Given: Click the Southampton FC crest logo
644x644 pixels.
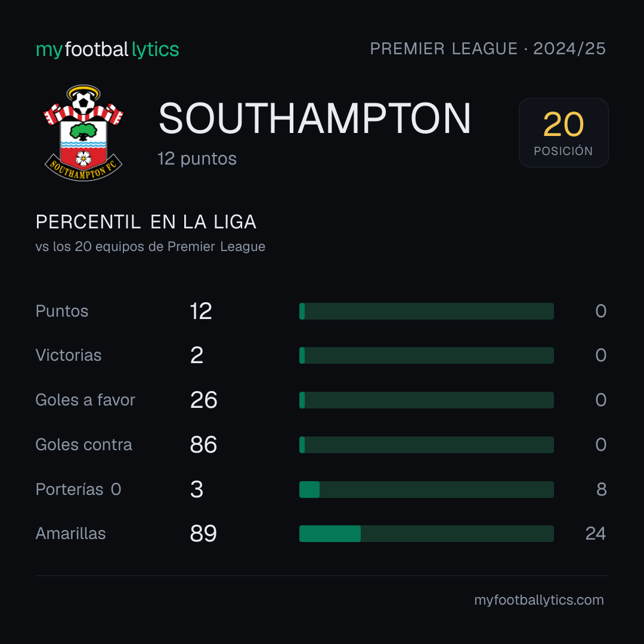Looking at the screenshot, I should tap(83, 132).
